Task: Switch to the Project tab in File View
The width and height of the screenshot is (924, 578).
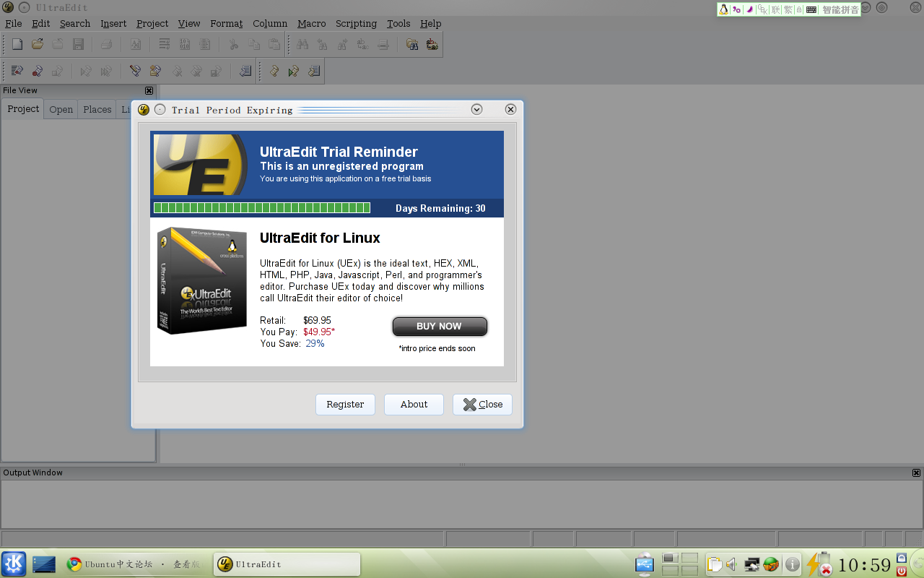Action: coord(23,109)
